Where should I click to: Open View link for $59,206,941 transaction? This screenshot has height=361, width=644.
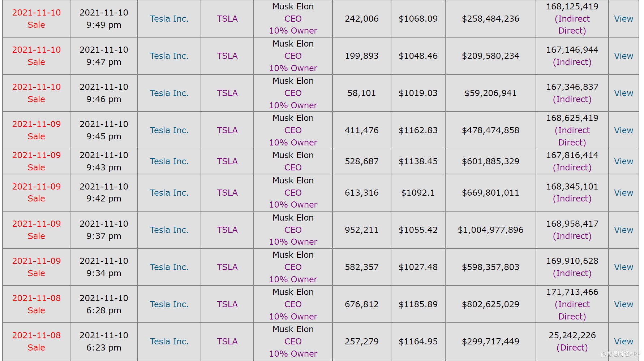[x=623, y=93]
